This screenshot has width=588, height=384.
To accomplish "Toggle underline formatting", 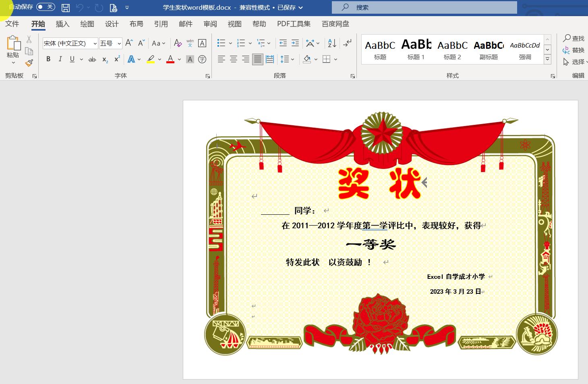I will (x=71, y=59).
